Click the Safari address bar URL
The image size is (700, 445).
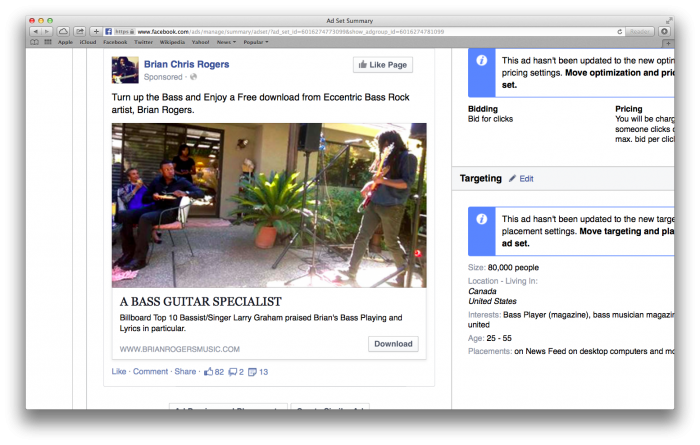(290, 32)
